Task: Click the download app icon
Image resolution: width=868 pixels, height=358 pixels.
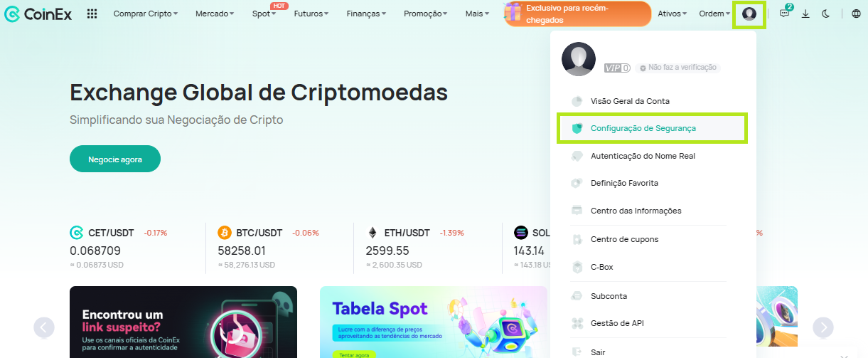Action: coord(805,14)
